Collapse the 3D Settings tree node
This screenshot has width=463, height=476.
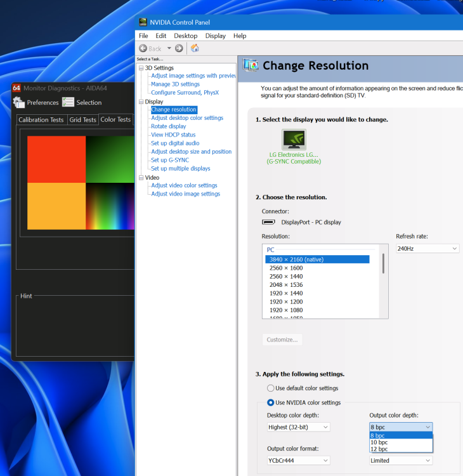pos(141,68)
